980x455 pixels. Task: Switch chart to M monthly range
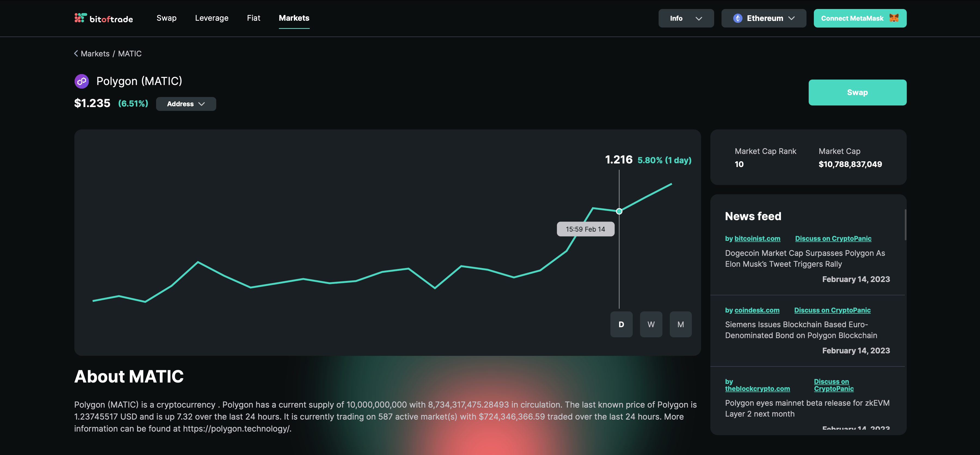tap(681, 324)
